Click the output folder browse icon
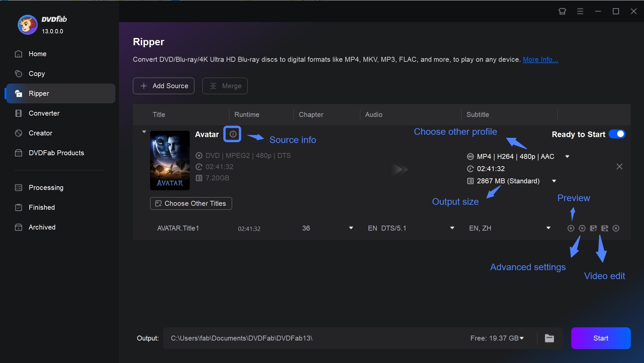 550,338
